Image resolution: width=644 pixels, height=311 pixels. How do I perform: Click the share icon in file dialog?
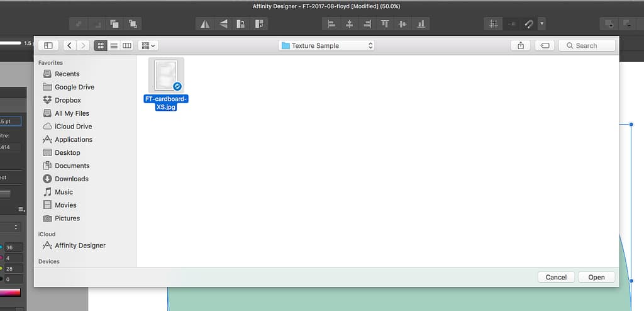click(521, 46)
